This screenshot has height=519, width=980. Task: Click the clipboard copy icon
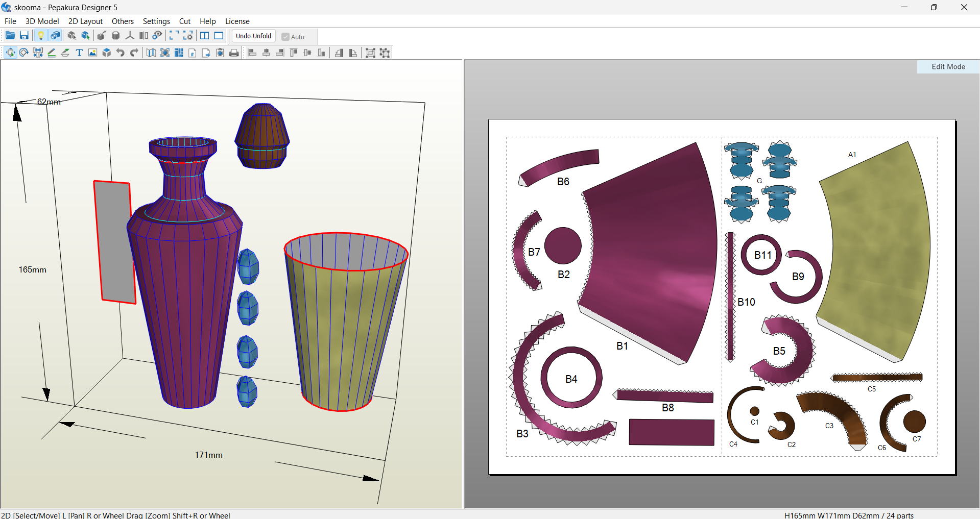pos(220,53)
